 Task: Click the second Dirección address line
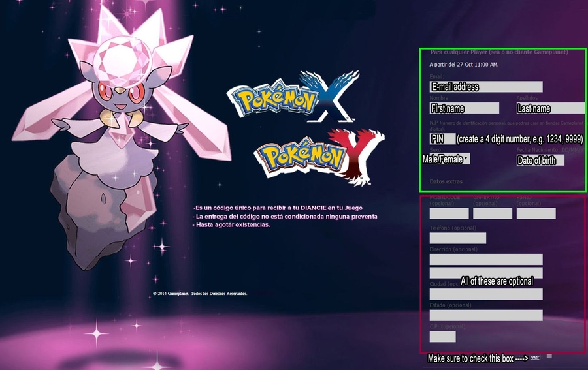[x=486, y=272]
